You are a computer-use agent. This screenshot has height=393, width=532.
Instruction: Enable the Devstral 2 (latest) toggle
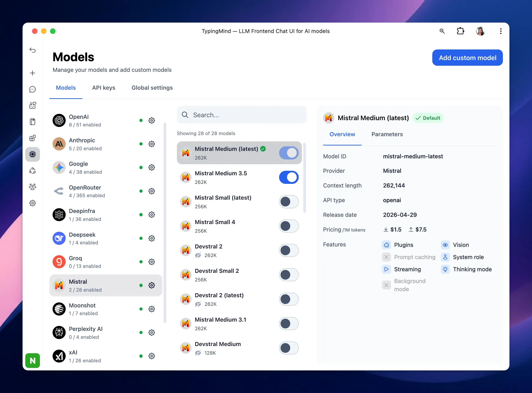point(289,299)
